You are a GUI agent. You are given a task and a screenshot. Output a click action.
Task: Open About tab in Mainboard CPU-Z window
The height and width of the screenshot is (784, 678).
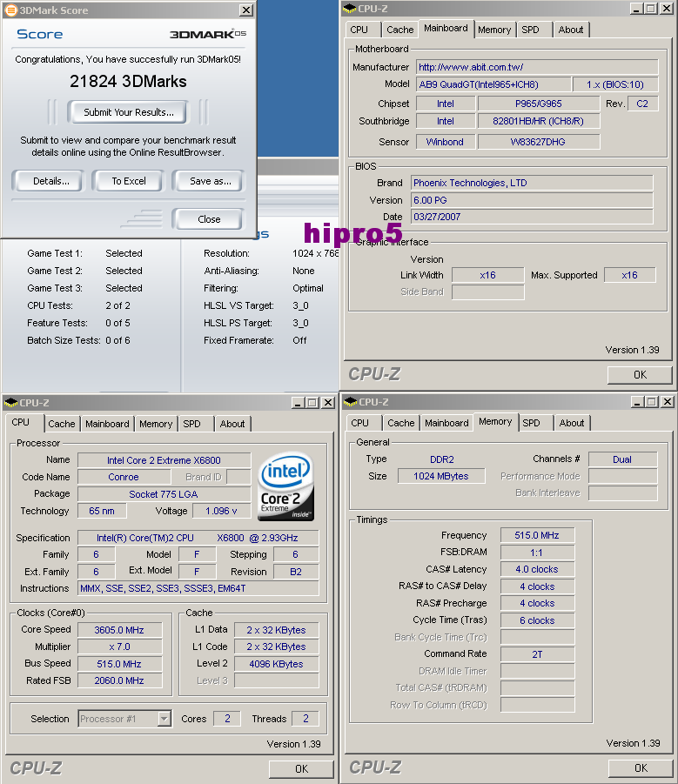pos(570,30)
